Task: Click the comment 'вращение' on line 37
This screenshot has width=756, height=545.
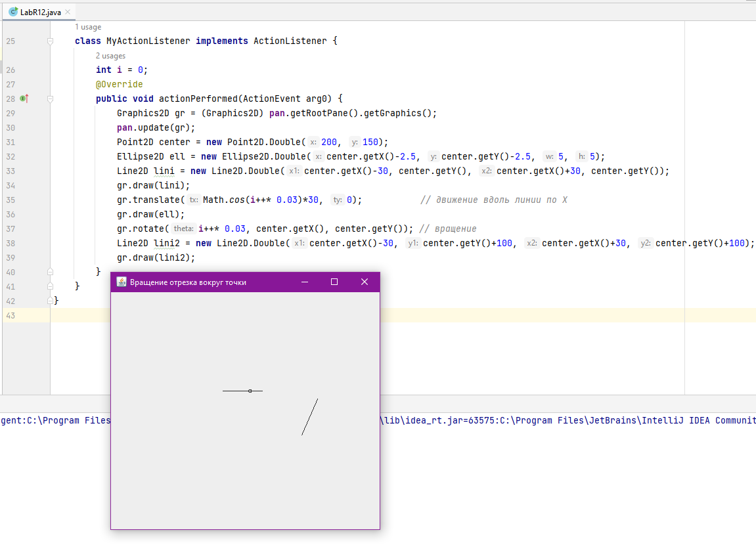Action: tap(455, 229)
